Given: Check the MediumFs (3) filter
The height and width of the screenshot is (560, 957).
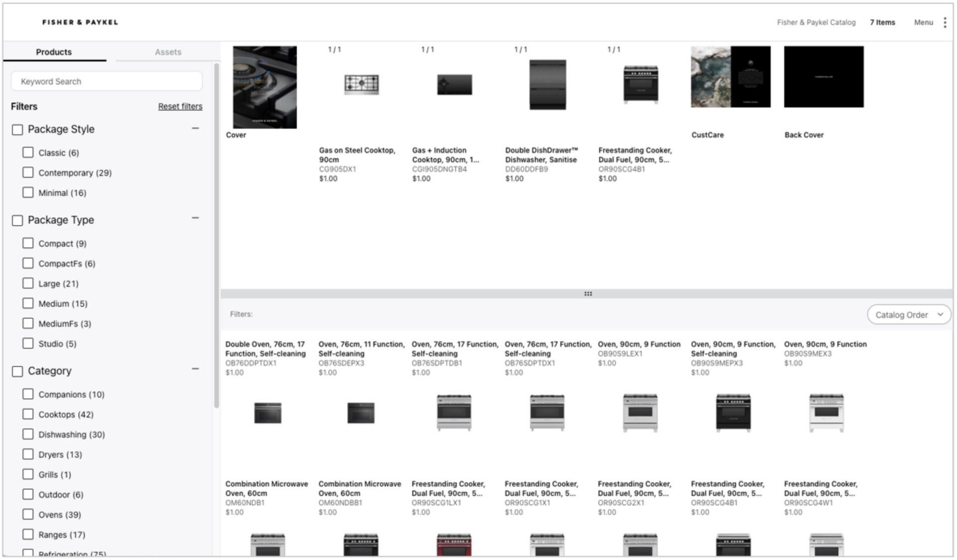Looking at the screenshot, I should (28, 323).
